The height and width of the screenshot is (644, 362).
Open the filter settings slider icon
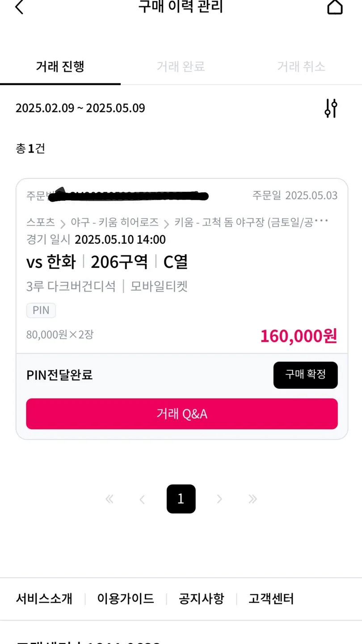pyautogui.click(x=331, y=108)
